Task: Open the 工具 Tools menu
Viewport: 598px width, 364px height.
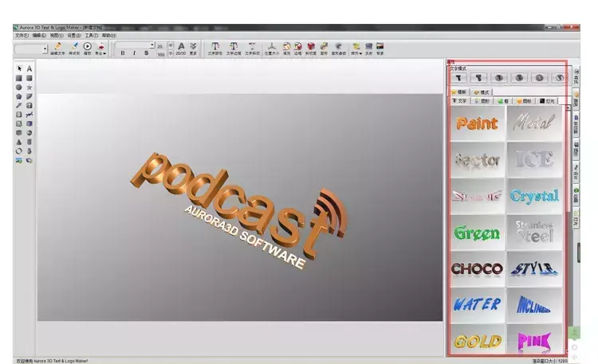Action: click(92, 36)
